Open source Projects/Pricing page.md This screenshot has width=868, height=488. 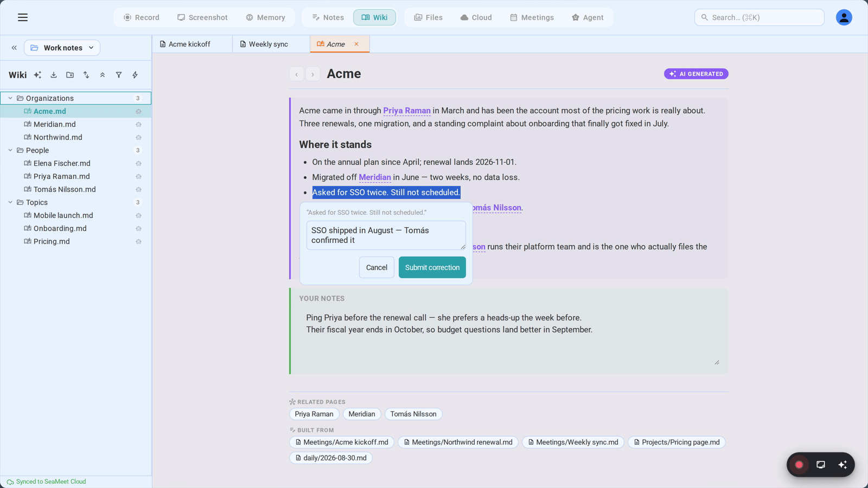[x=676, y=442]
